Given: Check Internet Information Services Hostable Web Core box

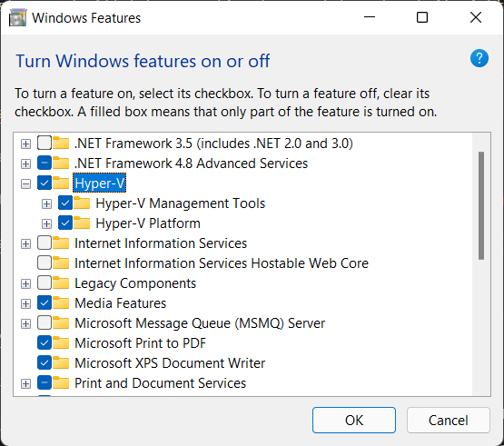Looking at the screenshot, I should (x=44, y=263).
